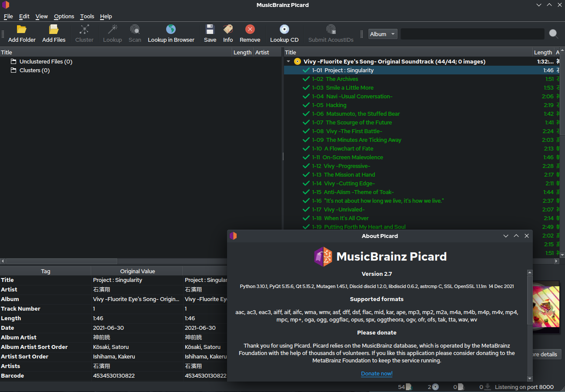Click the search magnifier icon
The height and width of the screenshot is (392, 565).
(x=553, y=34)
